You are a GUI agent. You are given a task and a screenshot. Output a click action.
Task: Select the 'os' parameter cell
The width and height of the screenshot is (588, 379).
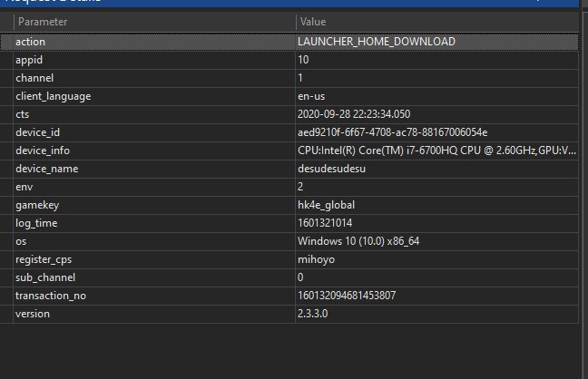tap(154, 241)
